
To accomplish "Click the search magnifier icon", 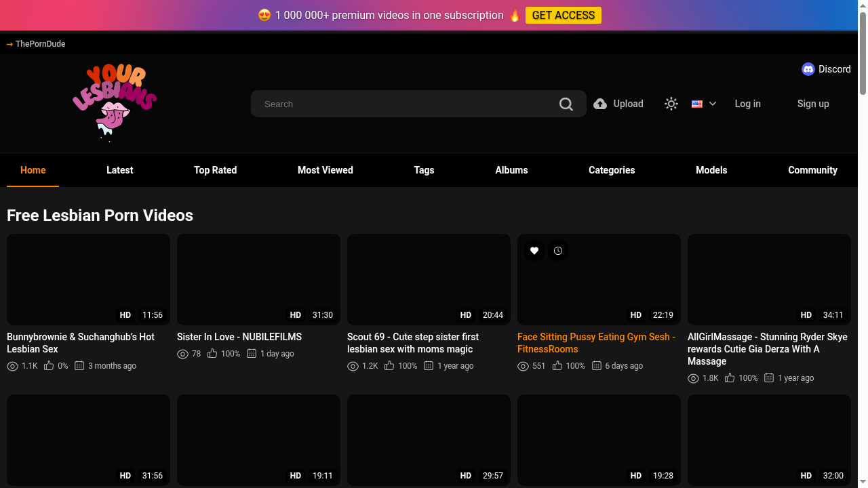I will click(566, 104).
